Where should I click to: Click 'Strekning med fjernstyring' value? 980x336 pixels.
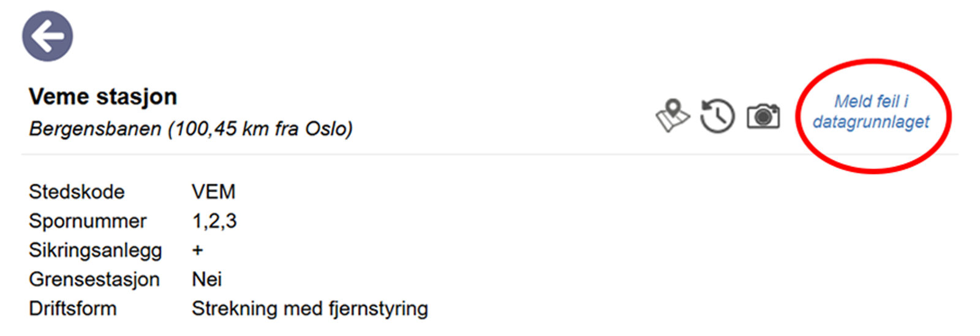tap(310, 308)
